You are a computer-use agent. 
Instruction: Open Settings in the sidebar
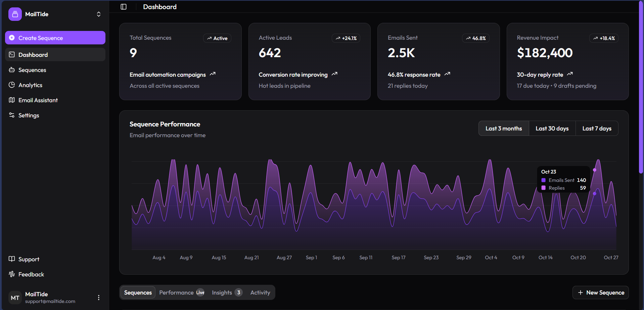click(29, 115)
